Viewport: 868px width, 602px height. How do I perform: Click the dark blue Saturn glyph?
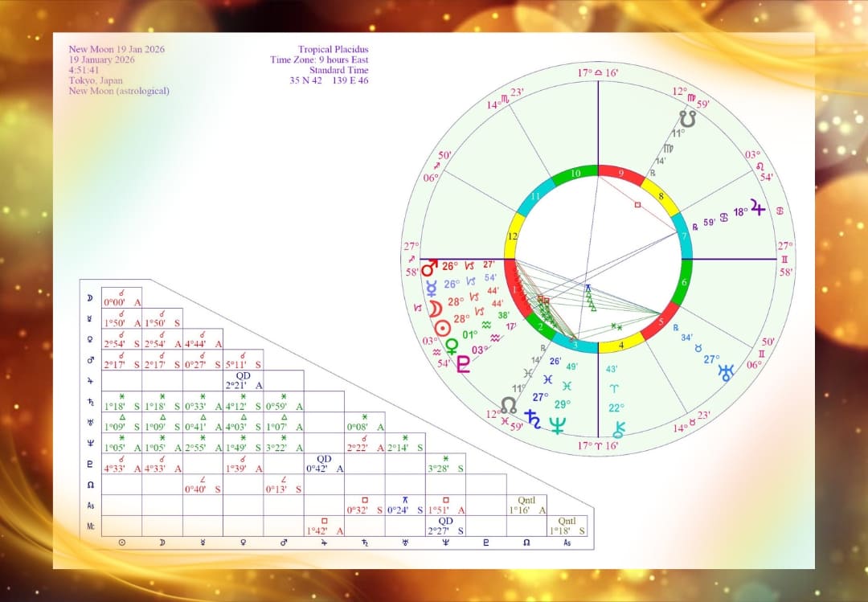[x=532, y=416]
